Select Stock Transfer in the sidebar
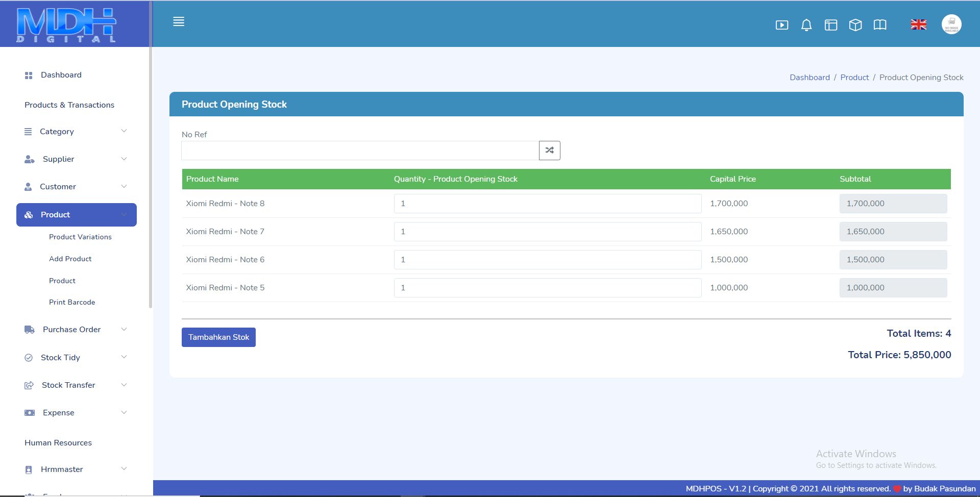 (68, 385)
